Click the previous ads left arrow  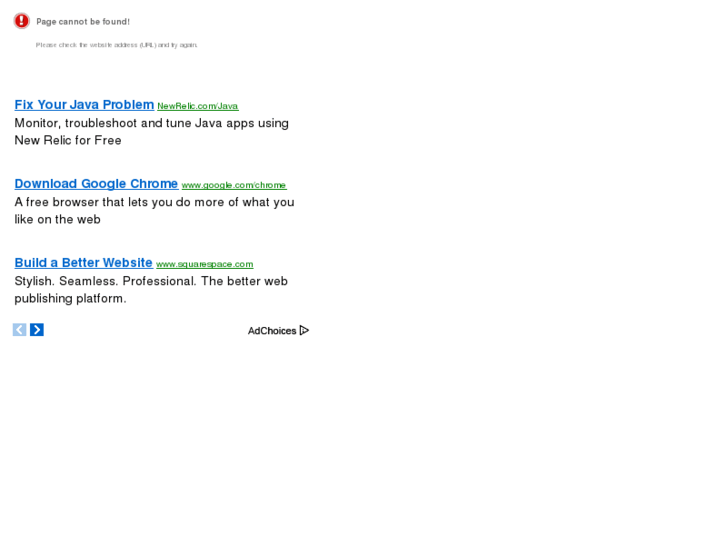coord(19,330)
